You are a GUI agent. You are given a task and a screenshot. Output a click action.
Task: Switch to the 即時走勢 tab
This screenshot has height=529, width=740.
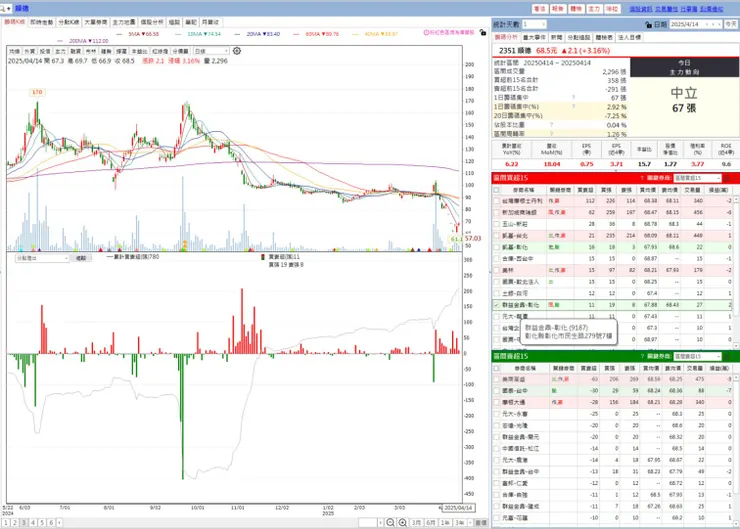pos(42,22)
